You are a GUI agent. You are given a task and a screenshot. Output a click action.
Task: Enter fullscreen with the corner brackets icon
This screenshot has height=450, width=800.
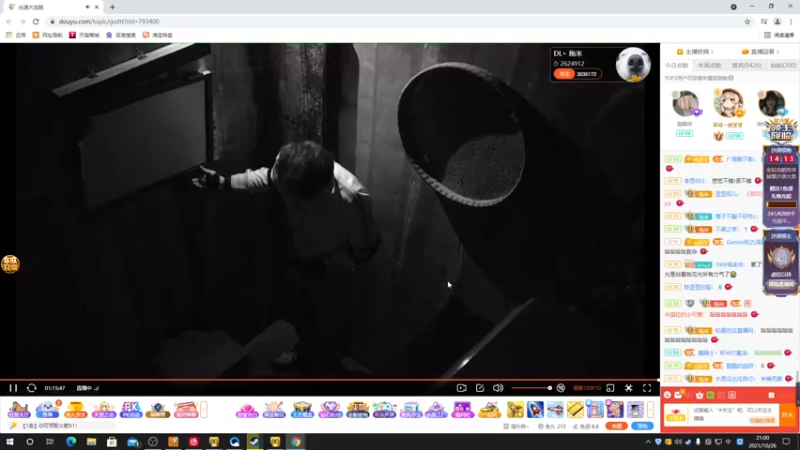[x=647, y=388]
